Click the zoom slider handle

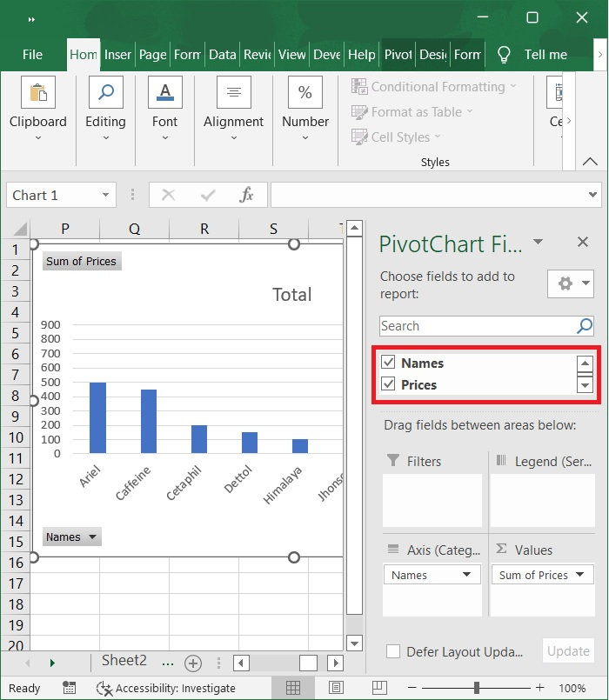476,688
